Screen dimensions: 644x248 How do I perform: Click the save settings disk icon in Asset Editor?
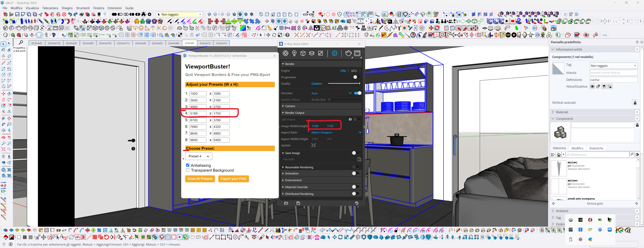coord(298,203)
